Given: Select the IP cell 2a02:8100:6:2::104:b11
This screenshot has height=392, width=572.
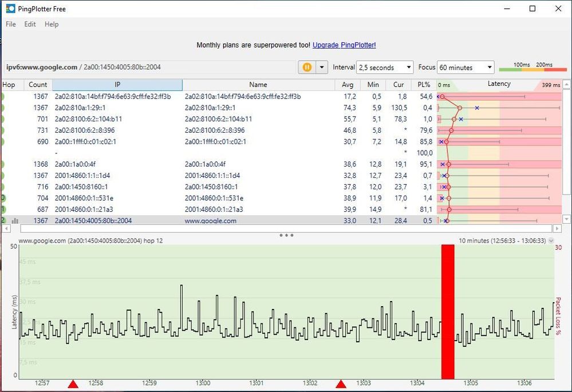Looking at the screenshot, I should (x=88, y=119).
